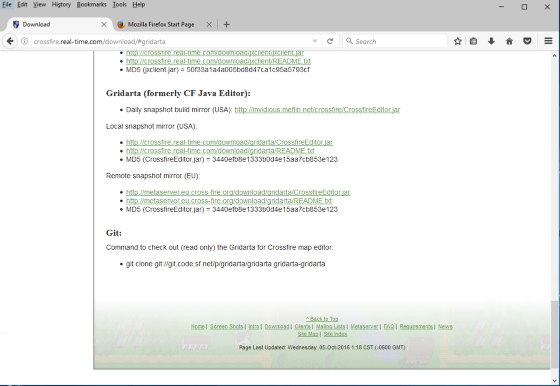Open invidious.meflin.net CrossfireEditor.jar link
Viewport: 560px width, 386px height.
(317, 110)
